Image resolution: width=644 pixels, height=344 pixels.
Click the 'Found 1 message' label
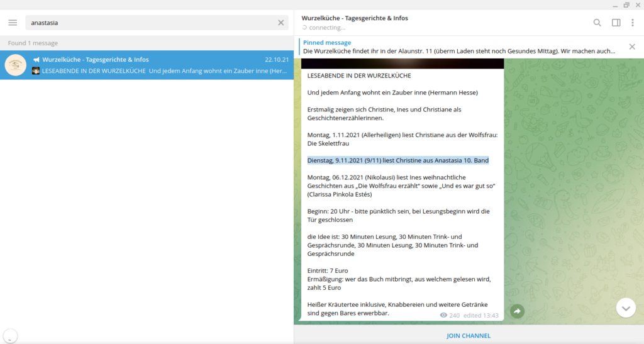tap(33, 43)
